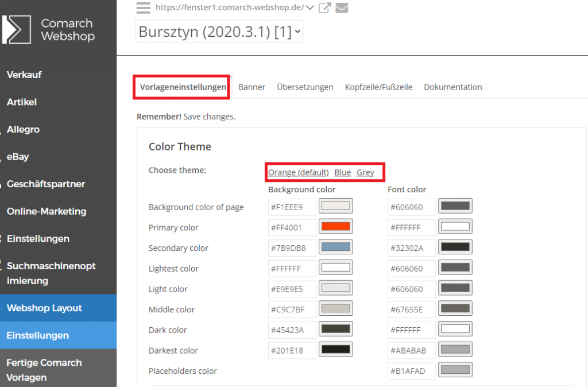Edit Darkest color hex field #201E18
The image size is (588, 387).
(x=292, y=351)
